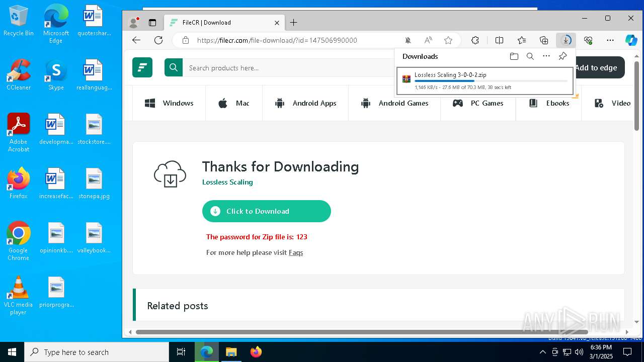This screenshot has height=362, width=644.
Task: Open the taskbar clock and date
Action: tap(601, 352)
